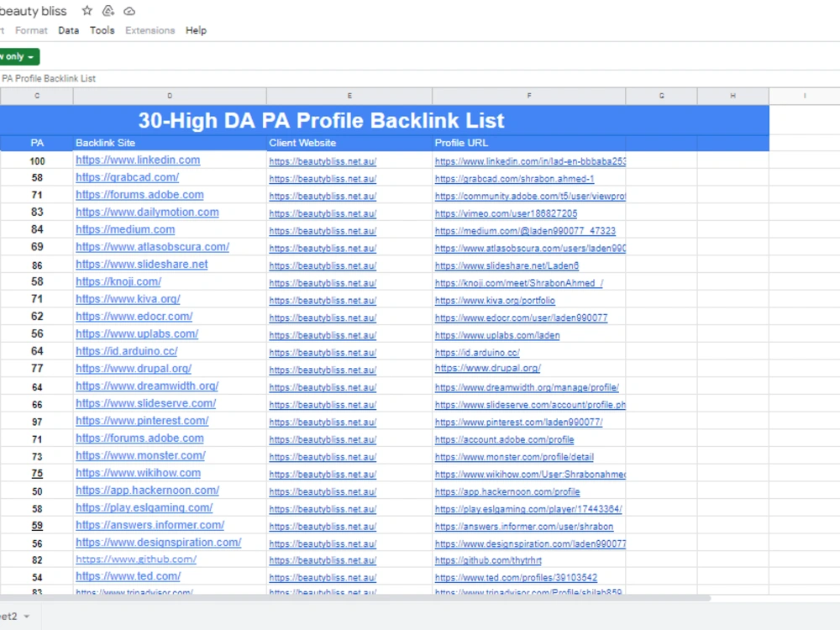Open the ted.com/profiles/39103542 link
The width and height of the screenshot is (840, 630).
point(516,578)
